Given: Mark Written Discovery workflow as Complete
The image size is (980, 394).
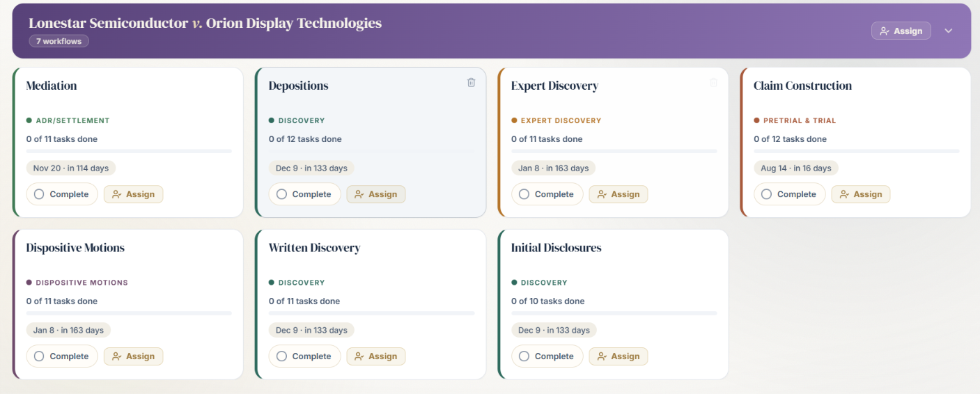Looking at the screenshot, I should point(304,356).
